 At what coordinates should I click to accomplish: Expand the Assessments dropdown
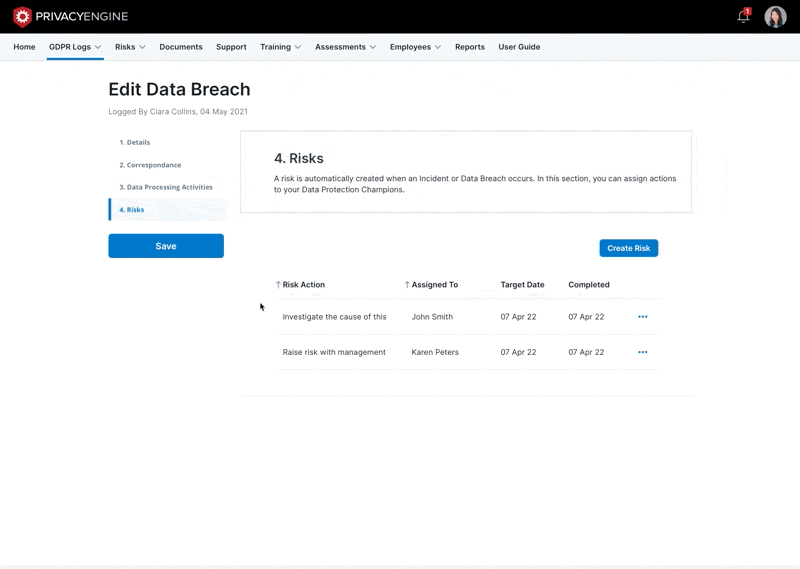coord(345,47)
